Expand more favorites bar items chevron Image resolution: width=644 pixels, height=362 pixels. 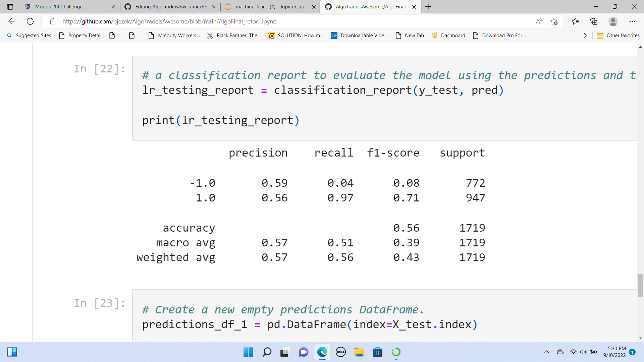point(585,36)
